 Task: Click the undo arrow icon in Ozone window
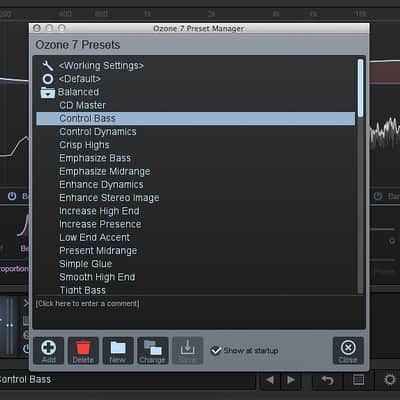click(327, 380)
